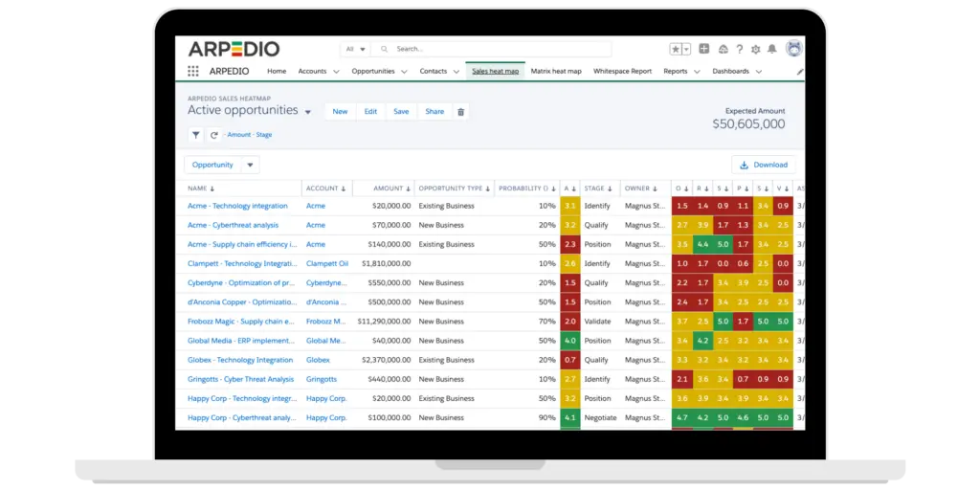Click the yellow 3.1 score in Acme Technology row
980x490 pixels.
[x=570, y=206]
